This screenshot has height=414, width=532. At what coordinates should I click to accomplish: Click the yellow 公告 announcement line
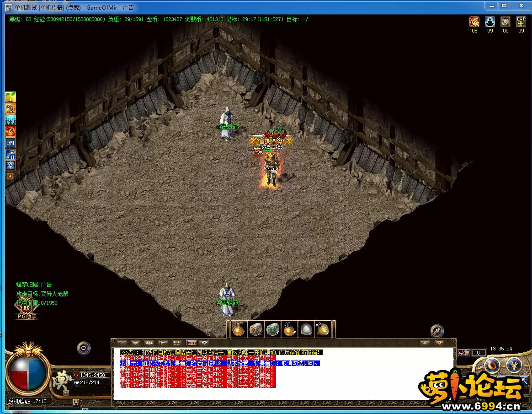click(221, 352)
